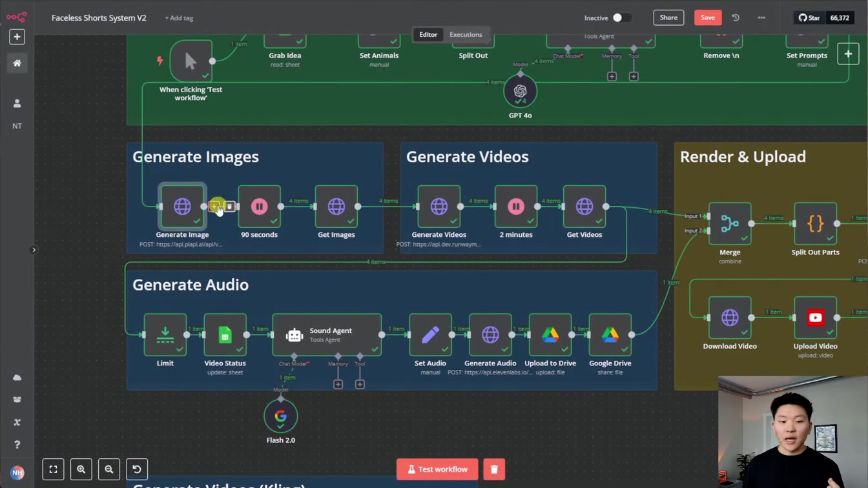Add node on Generate Image connection
This screenshot has height=488, width=868.
[x=215, y=207]
